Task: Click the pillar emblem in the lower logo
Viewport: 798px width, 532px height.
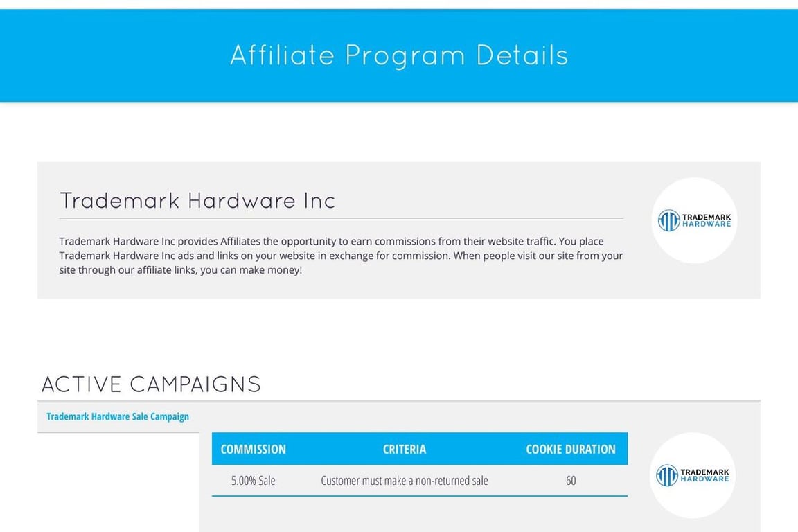Action: [666, 475]
